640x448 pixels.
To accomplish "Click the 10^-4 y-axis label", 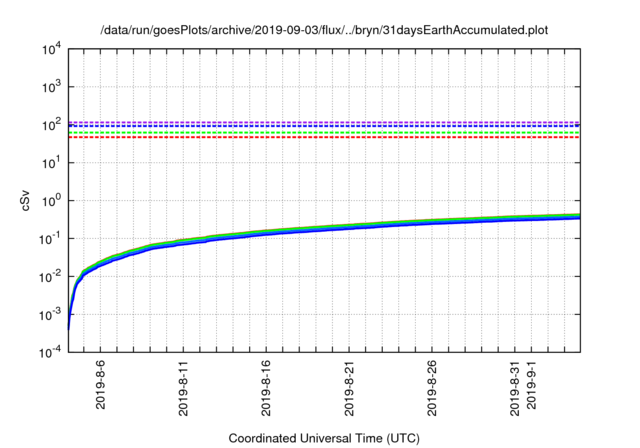I will coord(51,352).
